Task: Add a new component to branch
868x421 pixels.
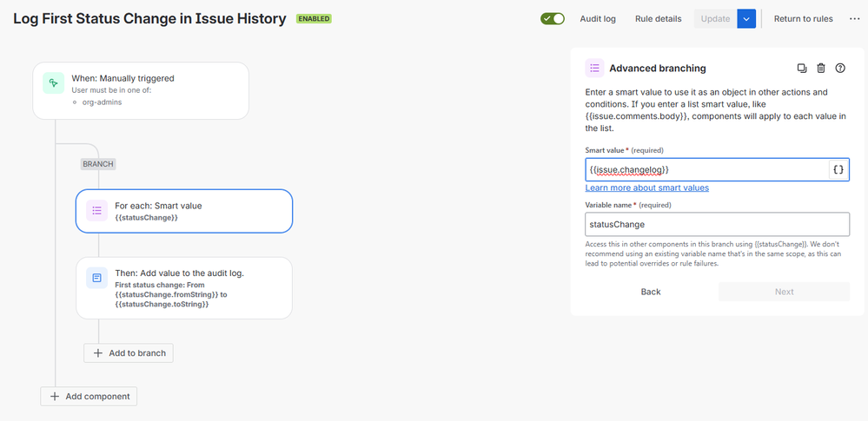Action: click(129, 353)
